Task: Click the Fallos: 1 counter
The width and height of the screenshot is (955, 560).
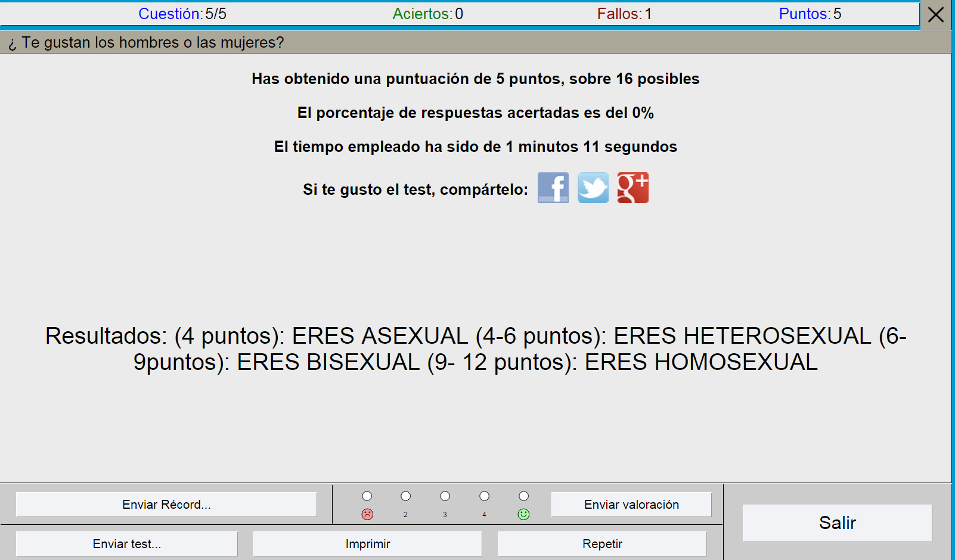Action: [625, 14]
